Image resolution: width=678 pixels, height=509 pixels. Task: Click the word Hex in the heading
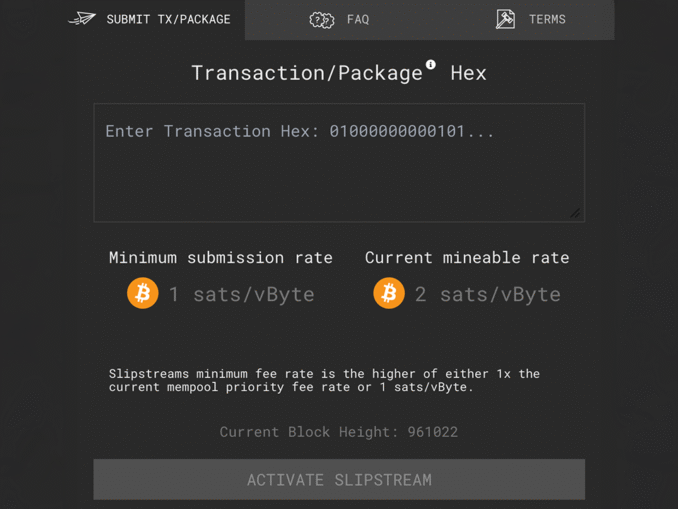[x=468, y=73]
